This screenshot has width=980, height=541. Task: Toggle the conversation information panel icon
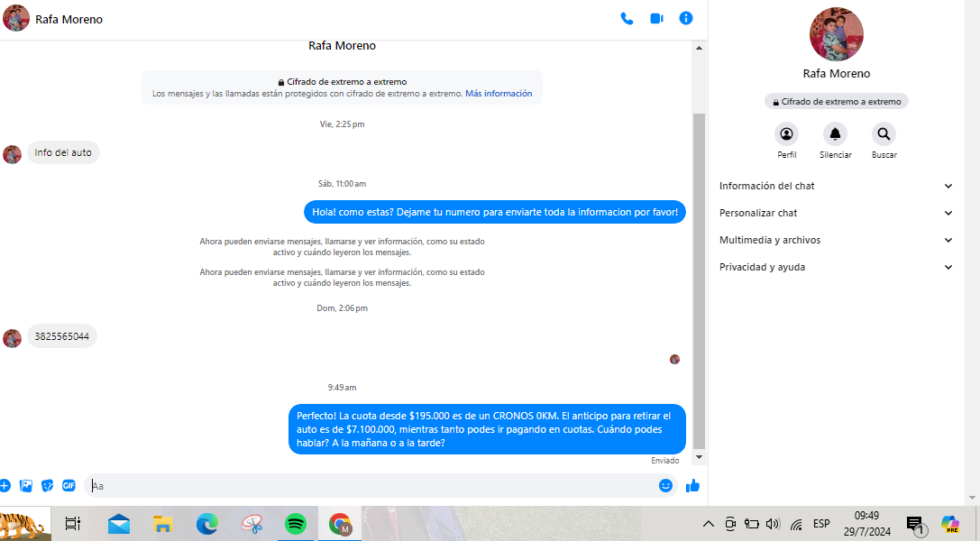[x=686, y=18]
